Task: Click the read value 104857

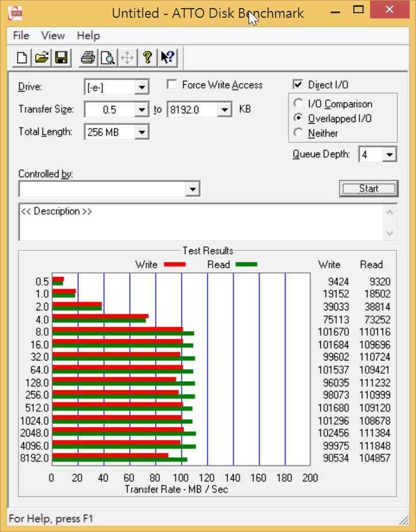Action: pos(375,458)
